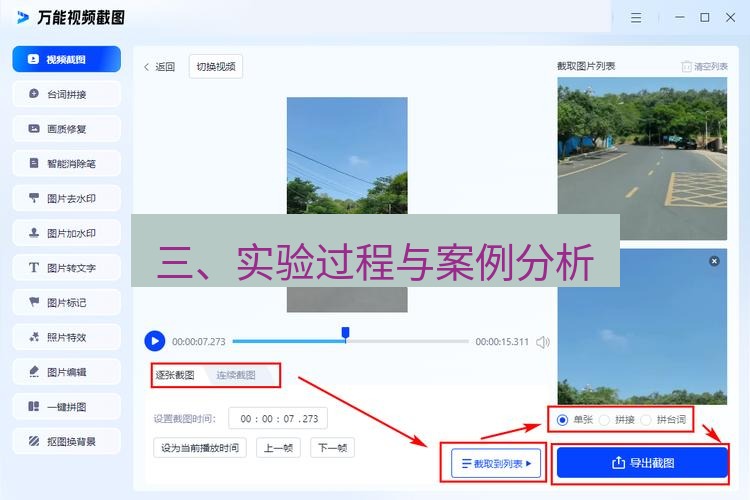Click the 照片特效 sparkle icon
The height and width of the screenshot is (500, 750).
33,337
